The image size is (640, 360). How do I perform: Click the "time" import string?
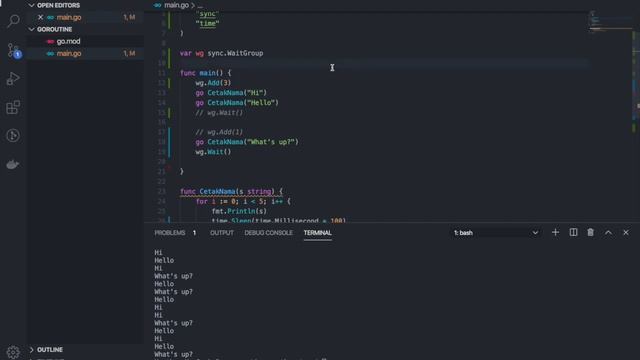pyautogui.click(x=207, y=23)
